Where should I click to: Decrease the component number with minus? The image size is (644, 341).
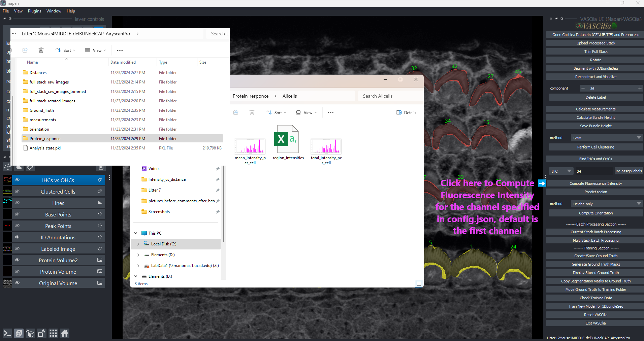coord(583,88)
